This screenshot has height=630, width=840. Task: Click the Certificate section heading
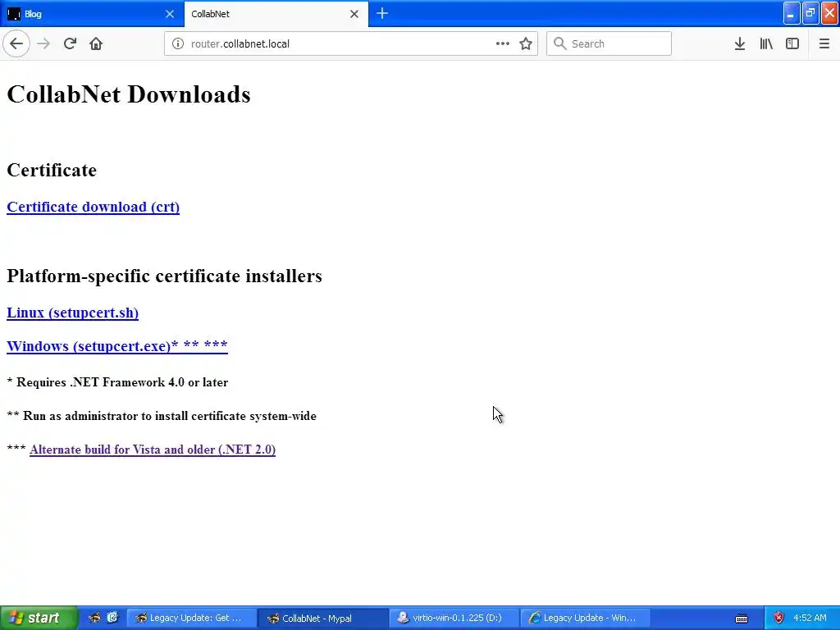point(52,170)
